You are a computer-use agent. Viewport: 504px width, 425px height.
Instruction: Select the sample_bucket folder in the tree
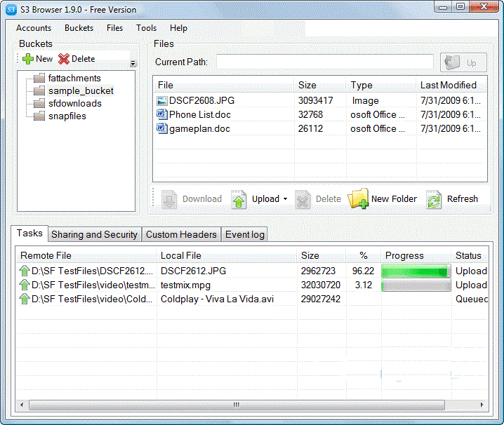click(80, 91)
